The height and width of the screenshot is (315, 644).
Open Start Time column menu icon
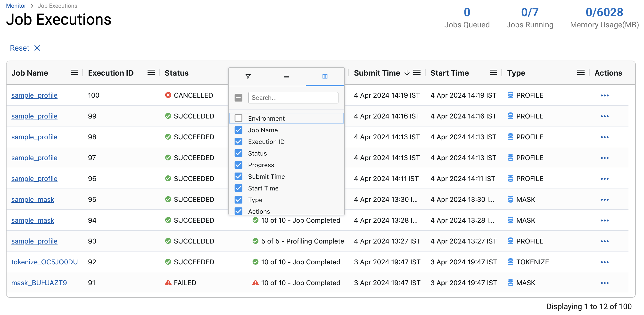coord(493,73)
